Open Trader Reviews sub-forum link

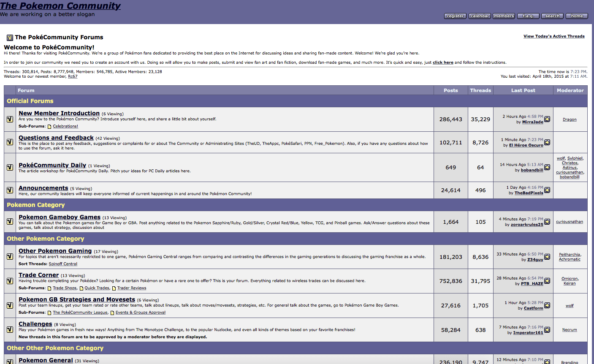[x=132, y=288]
